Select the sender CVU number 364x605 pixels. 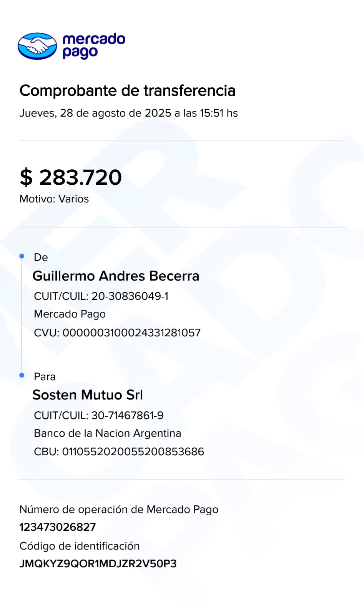[x=117, y=333]
